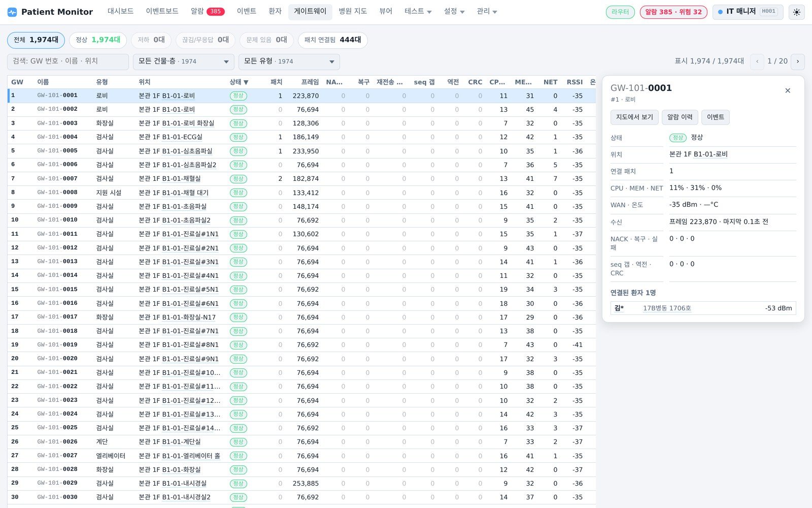Click the gateway search input field
Viewport: 812px width, 508px height.
pyautogui.click(x=68, y=61)
